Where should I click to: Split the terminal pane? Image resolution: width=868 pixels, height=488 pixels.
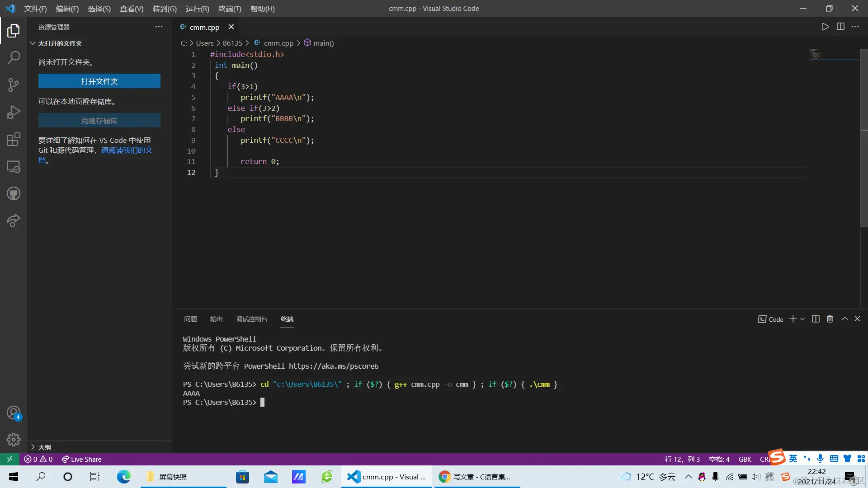point(816,319)
